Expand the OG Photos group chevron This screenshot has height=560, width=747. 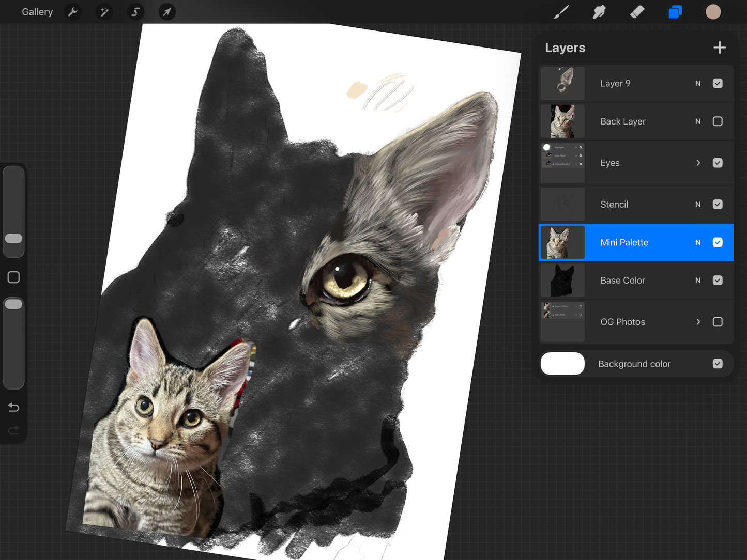tap(698, 322)
